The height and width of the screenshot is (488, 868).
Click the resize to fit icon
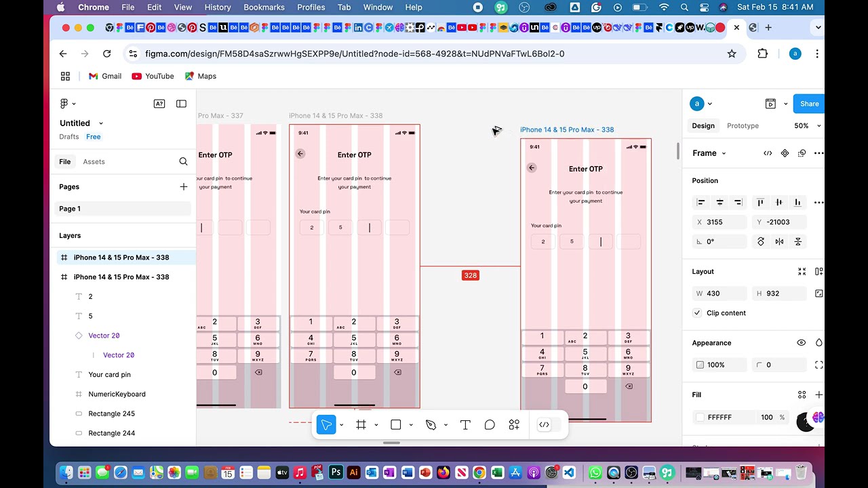[x=802, y=272]
